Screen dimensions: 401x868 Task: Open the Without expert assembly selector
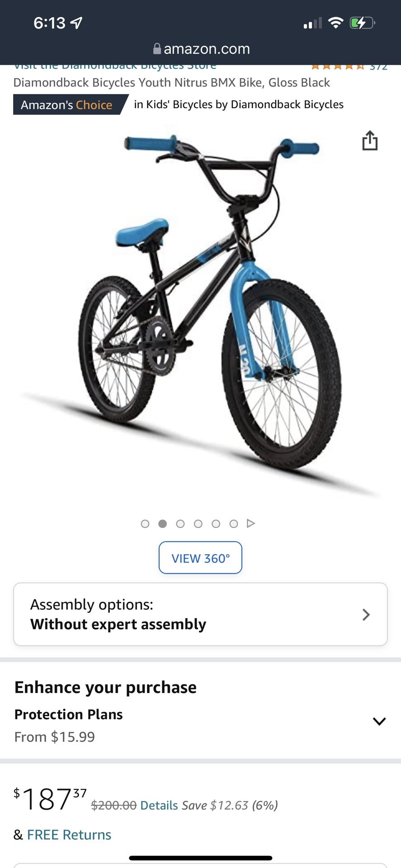200,614
